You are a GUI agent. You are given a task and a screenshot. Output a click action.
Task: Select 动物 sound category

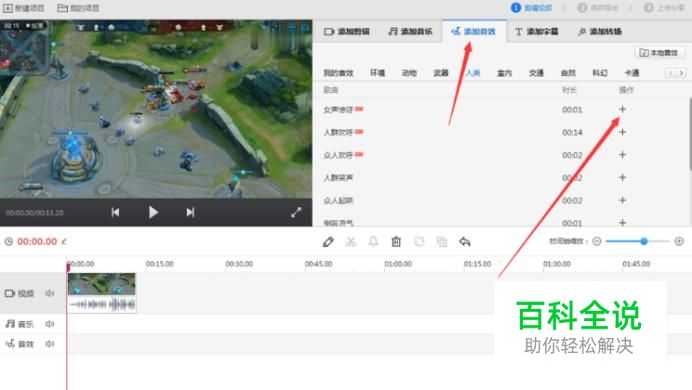(x=409, y=73)
